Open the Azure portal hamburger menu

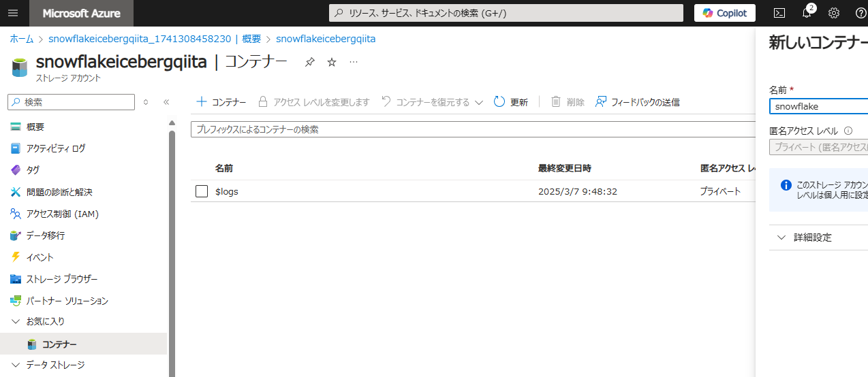[x=14, y=13]
